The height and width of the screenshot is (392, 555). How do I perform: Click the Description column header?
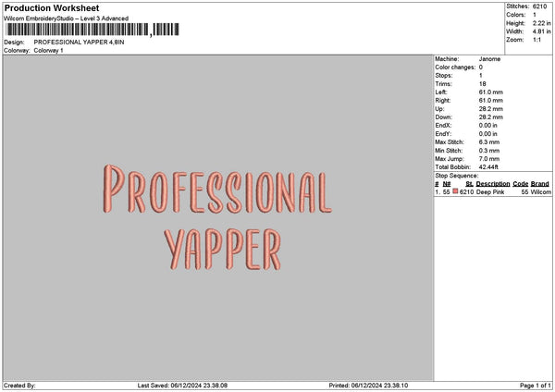coord(493,184)
